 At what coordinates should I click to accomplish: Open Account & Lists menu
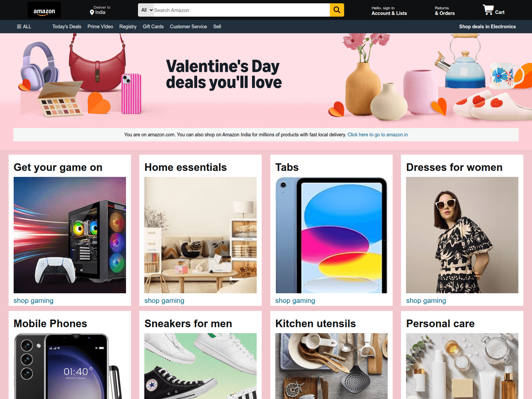pyautogui.click(x=389, y=11)
